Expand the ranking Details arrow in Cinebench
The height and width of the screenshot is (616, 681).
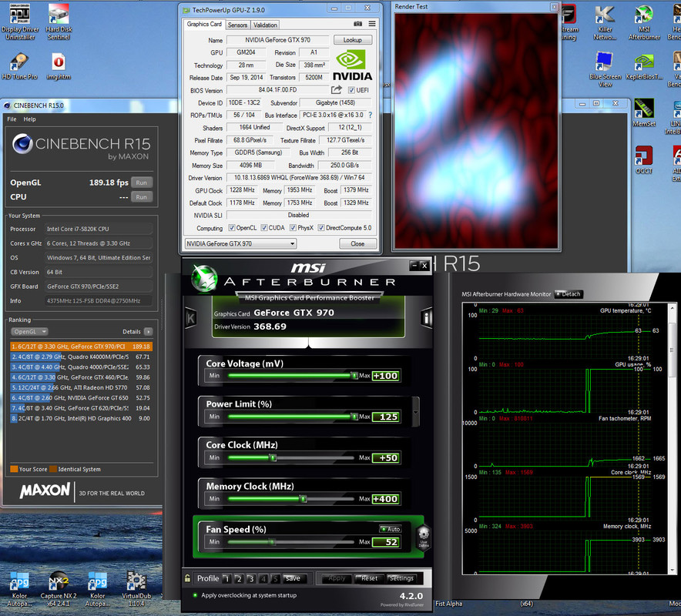pyautogui.click(x=148, y=332)
